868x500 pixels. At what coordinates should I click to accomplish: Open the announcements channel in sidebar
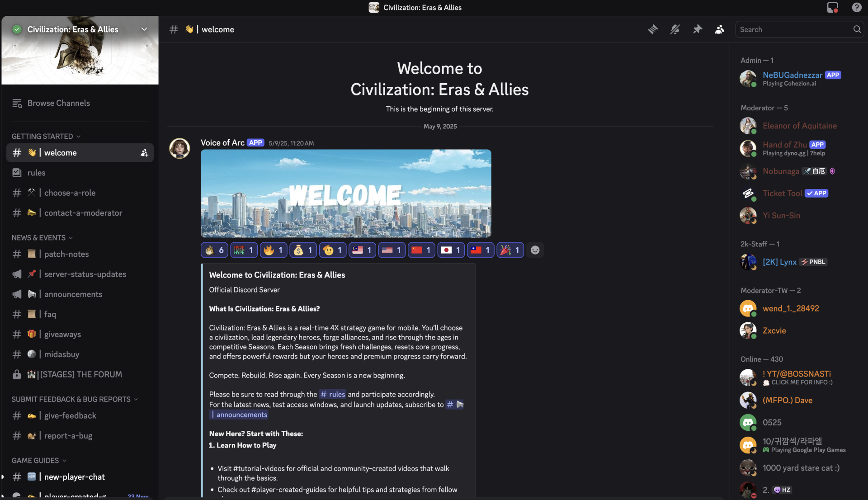[80, 294]
